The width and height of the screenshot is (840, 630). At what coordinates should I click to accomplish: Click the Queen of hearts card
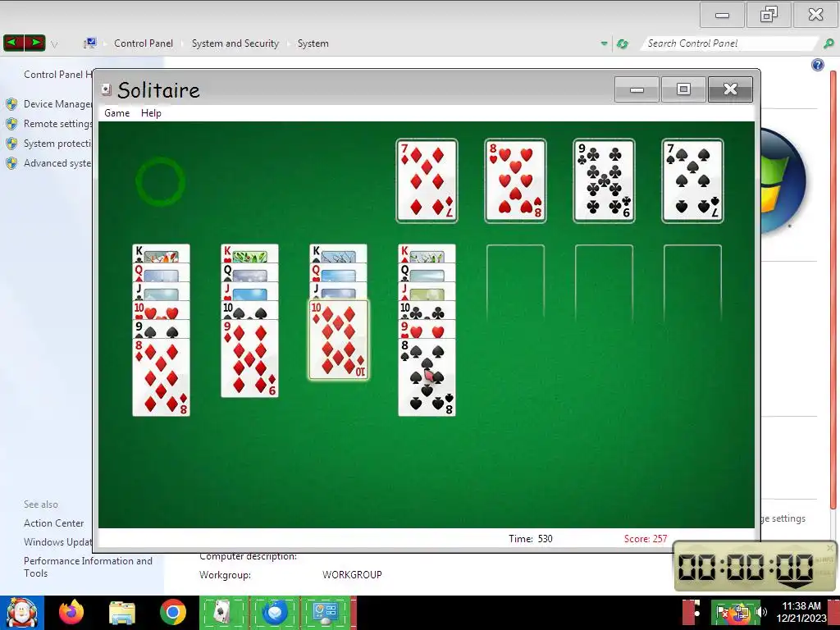(338, 272)
